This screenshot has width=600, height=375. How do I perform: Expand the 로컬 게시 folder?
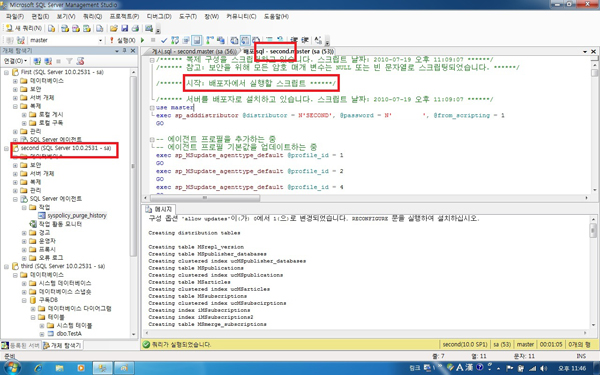tap(24, 114)
